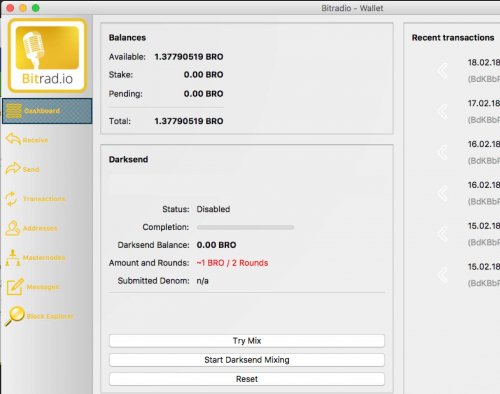The width and height of the screenshot is (500, 394).
Task: Click the Recent transactions heading
Action: point(453,38)
